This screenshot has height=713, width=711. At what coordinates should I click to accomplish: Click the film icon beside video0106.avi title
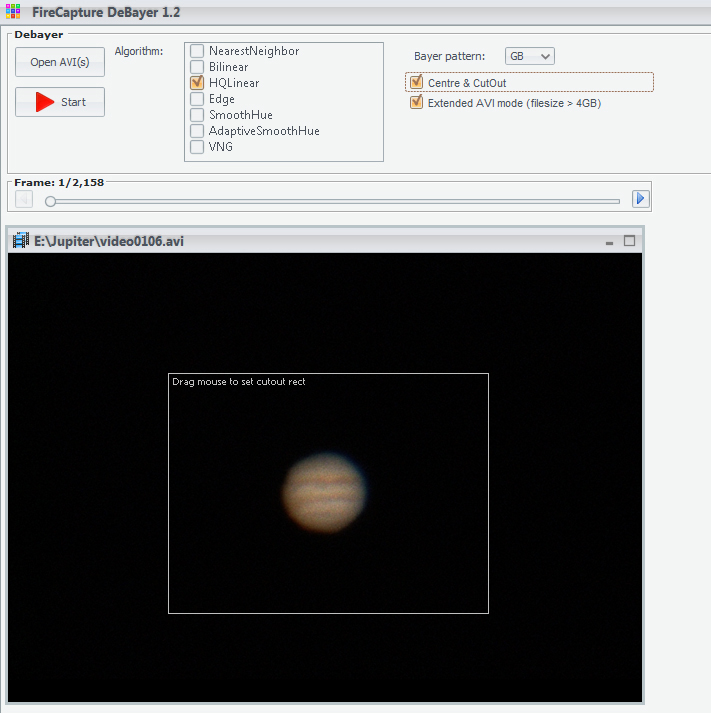click(21, 241)
